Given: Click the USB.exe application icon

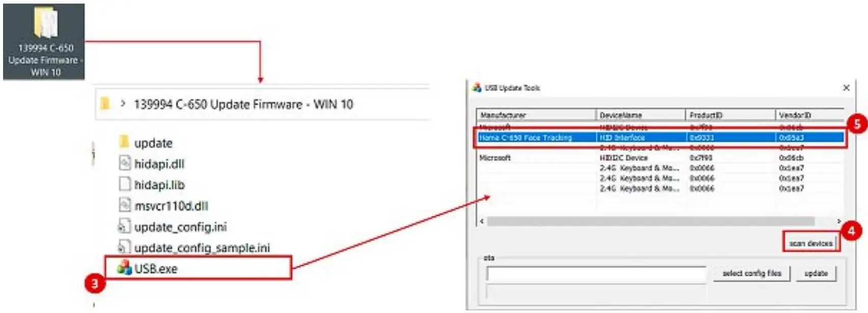Looking at the screenshot, I should 124,268.
